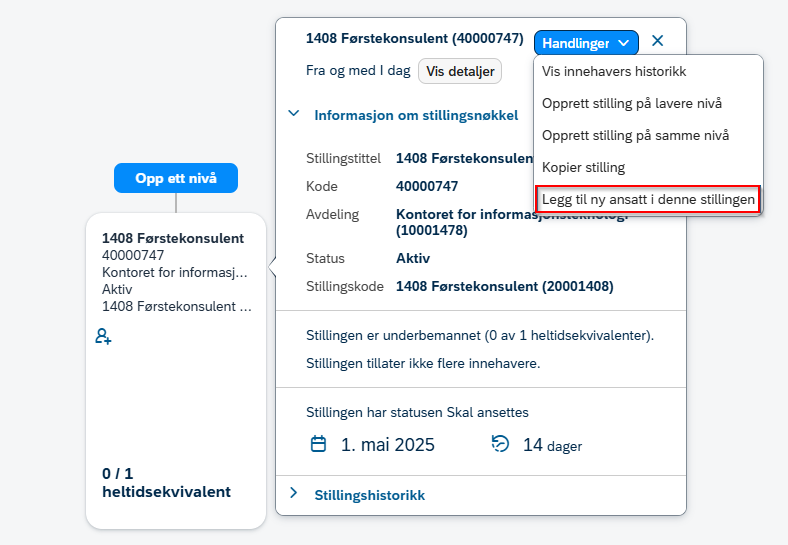Expand the Stillingshistorikk section
The width and height of the screenshot is (788, 545).
[294, 494]
